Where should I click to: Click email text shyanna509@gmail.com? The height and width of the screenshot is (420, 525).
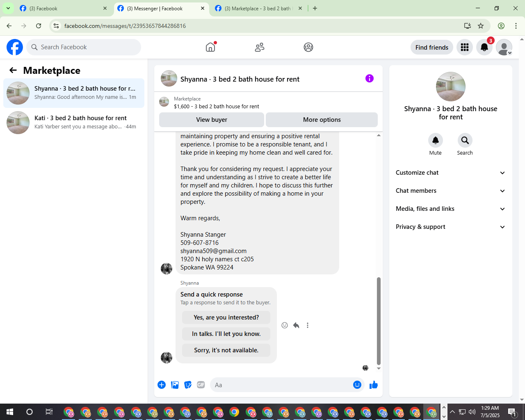(x=213, y=251)
